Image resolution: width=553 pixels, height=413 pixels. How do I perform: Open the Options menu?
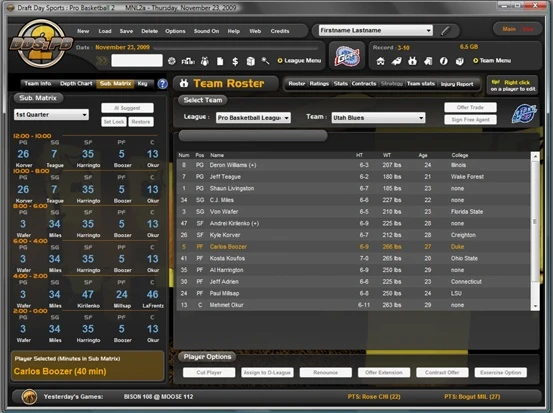point(175,31)
